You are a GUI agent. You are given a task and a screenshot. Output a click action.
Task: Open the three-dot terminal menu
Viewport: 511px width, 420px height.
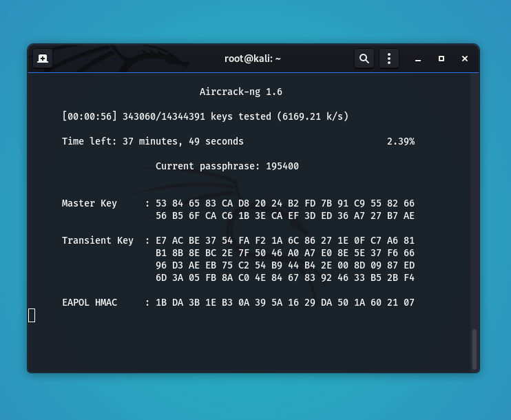pyautogui.click(x=389, y=59)
